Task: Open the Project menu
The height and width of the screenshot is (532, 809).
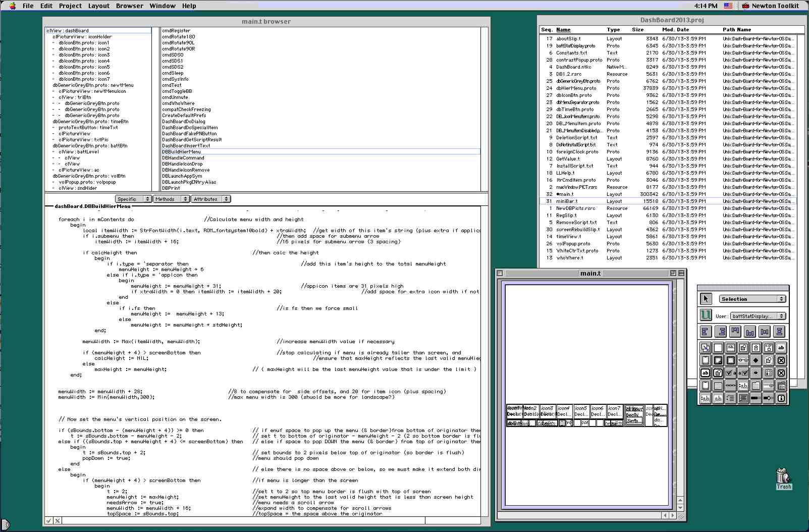Action: [70, 6]
